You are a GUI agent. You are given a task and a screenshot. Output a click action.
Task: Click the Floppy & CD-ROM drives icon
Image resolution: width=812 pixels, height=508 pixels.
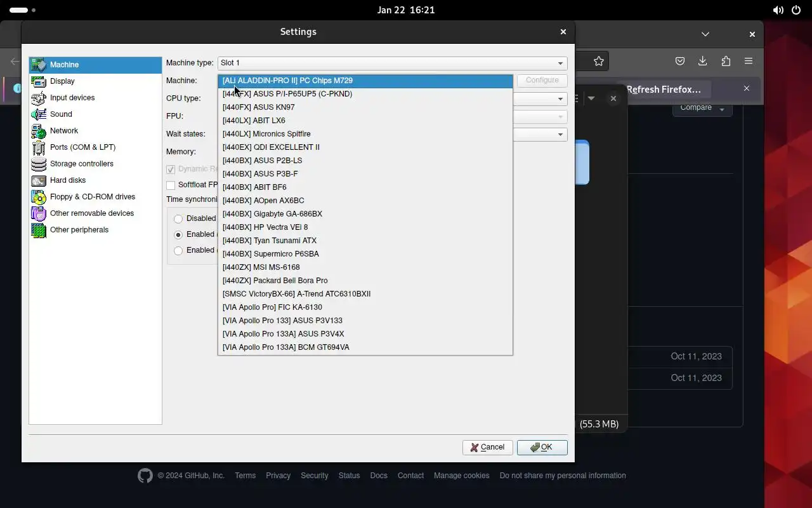coord(39,197)
